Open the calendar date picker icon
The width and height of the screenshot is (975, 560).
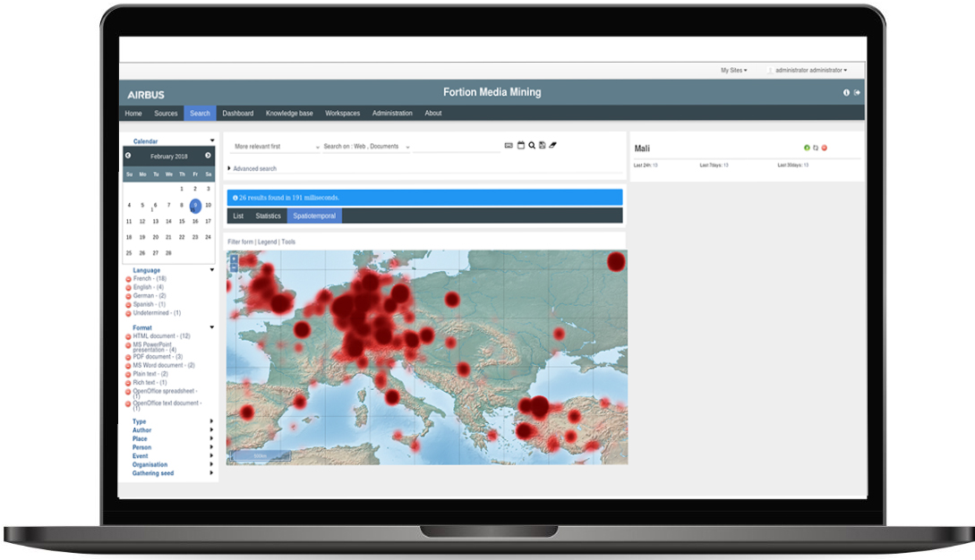tap(520, 145)
